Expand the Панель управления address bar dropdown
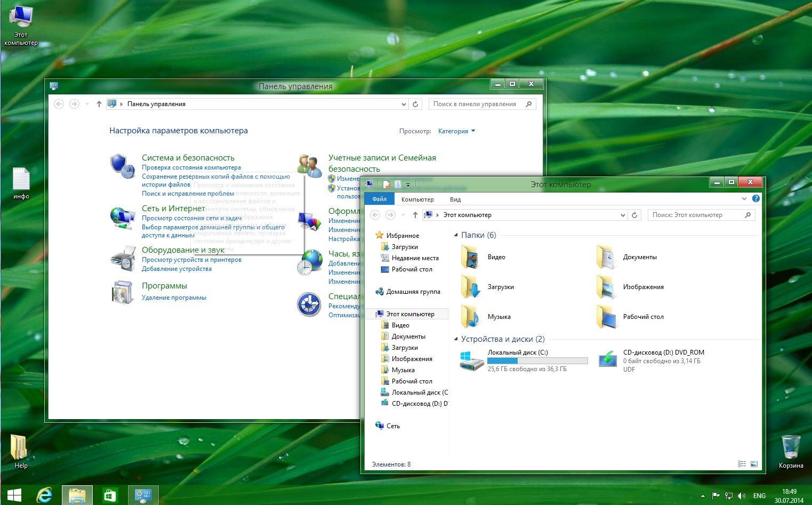 [x=404, y=104]
